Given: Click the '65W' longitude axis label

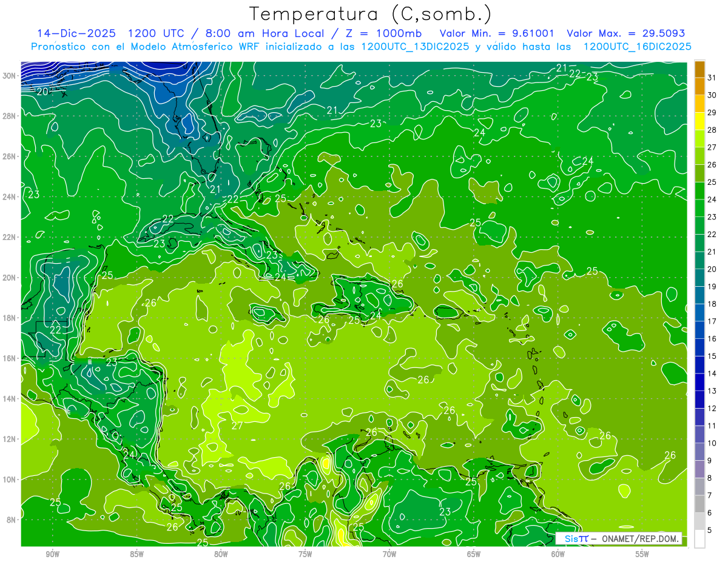Looking at the screenshot, I should tap(474, 554).
